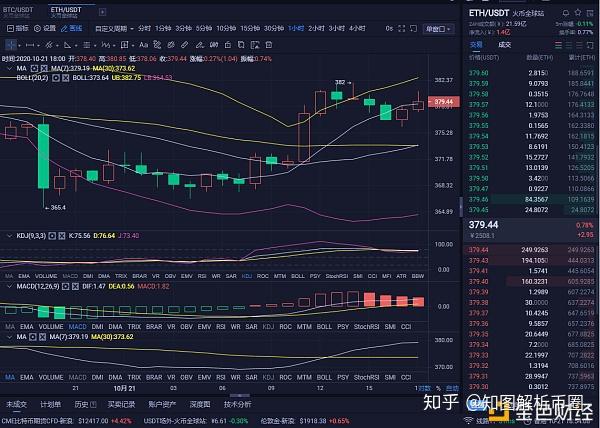This screenshot has height=428, width=600.
Task: Add ETH/USDT to favorites star
Action: click(x=578, y=13)
